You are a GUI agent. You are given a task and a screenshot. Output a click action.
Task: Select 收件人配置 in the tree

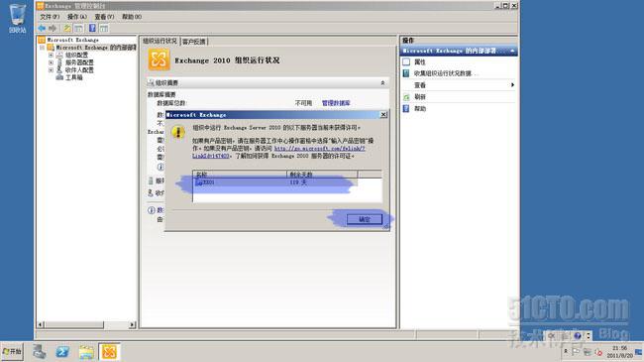tap(79, 70)
